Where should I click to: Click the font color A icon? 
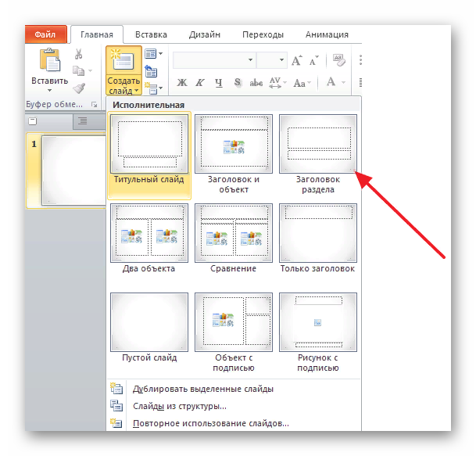click(x=331, y=82)
